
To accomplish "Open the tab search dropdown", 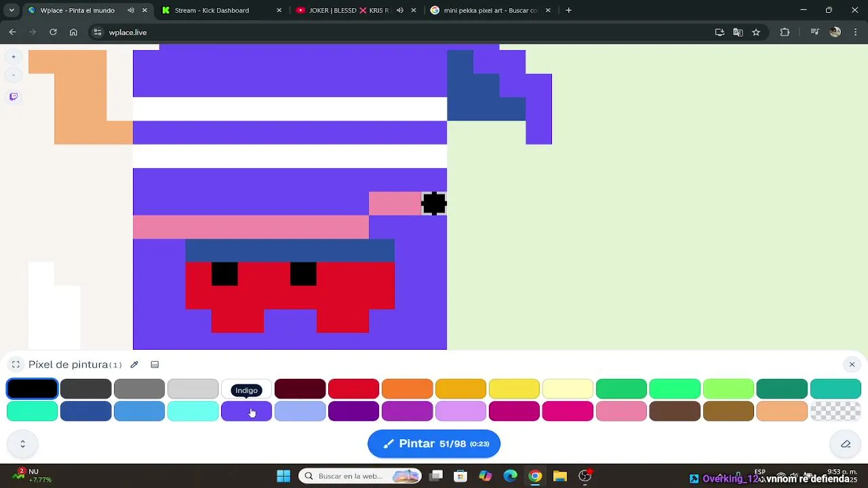I will [x=11, y=10].
